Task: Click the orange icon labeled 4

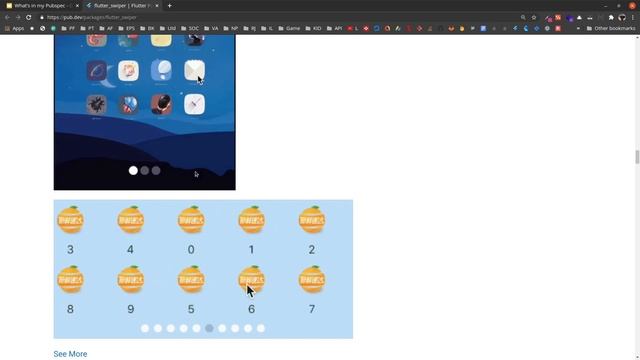Action: pos(131,220)
